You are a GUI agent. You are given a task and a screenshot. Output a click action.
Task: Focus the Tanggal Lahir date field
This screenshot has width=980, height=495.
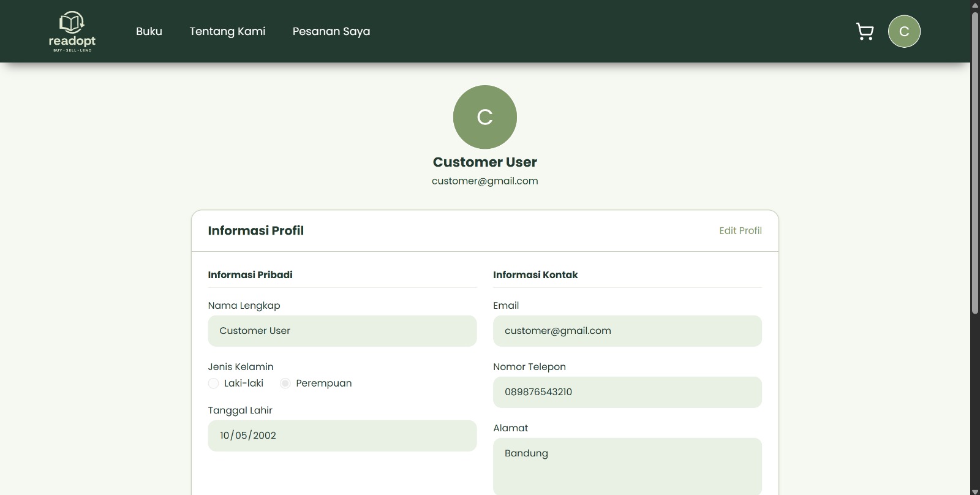tap(342, 436)
